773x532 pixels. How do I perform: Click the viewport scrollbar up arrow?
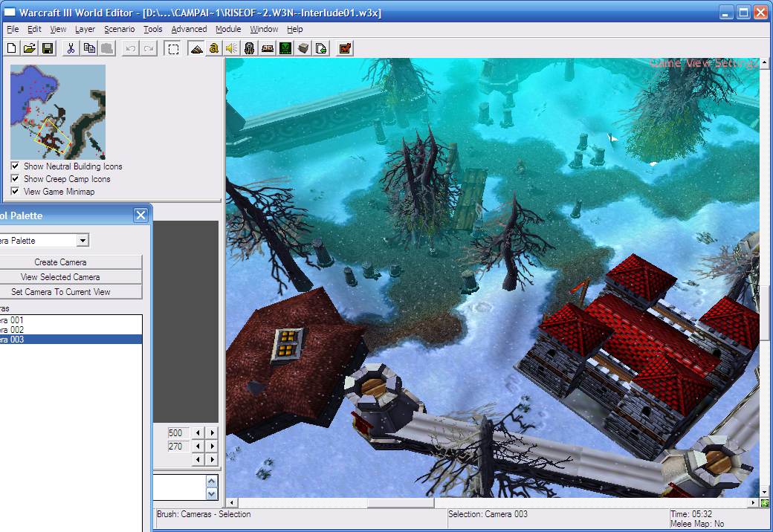(765, 62)
